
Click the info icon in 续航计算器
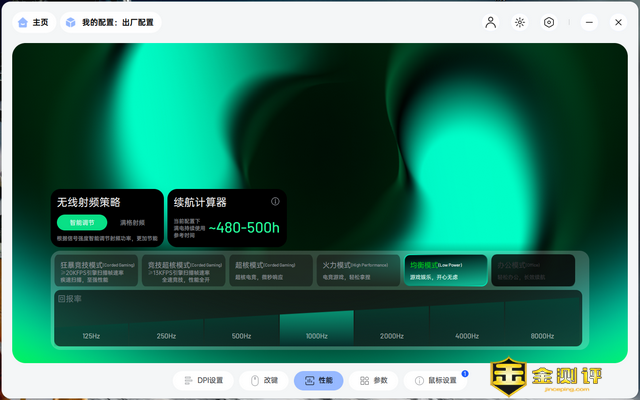(x=275, y=201)
